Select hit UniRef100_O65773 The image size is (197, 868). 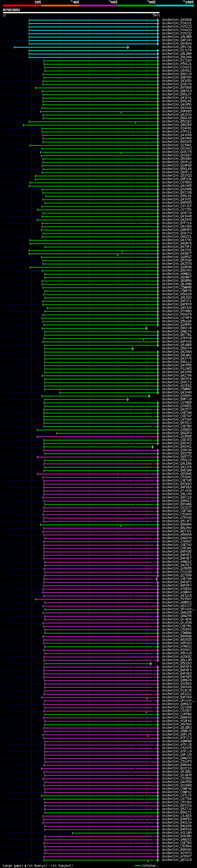176,457
